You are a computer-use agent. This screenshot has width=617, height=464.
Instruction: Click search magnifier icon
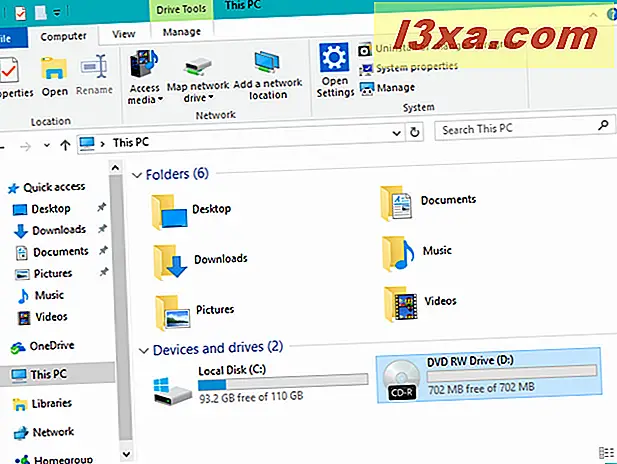[x=603, y=126]
